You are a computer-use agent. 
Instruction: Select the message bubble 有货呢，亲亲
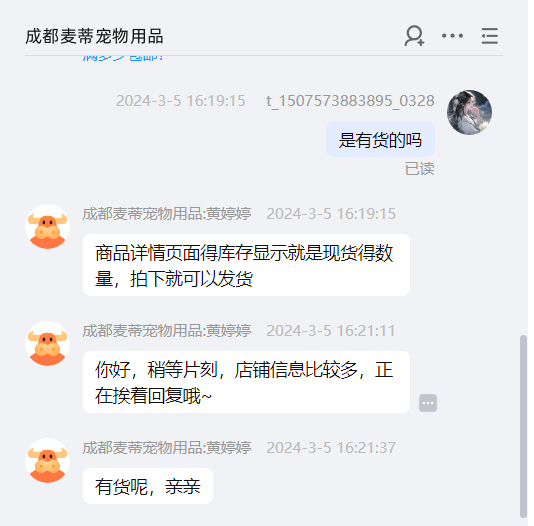(x=148, y=486)
